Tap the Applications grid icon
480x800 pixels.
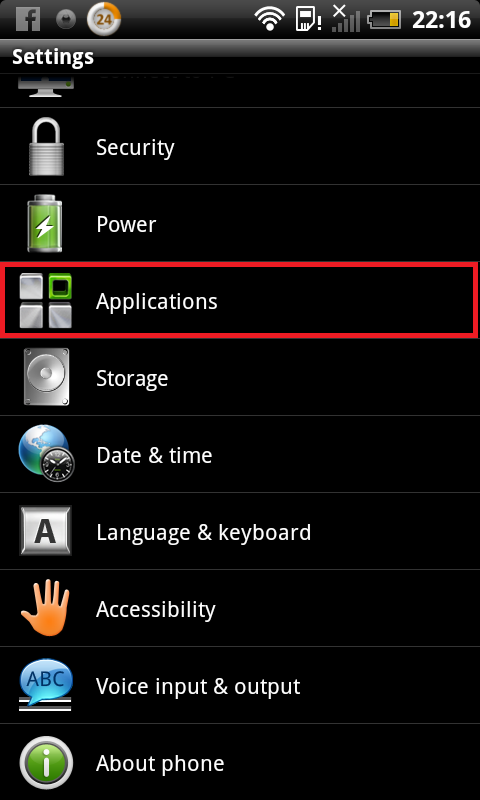[x=45, y=301]
